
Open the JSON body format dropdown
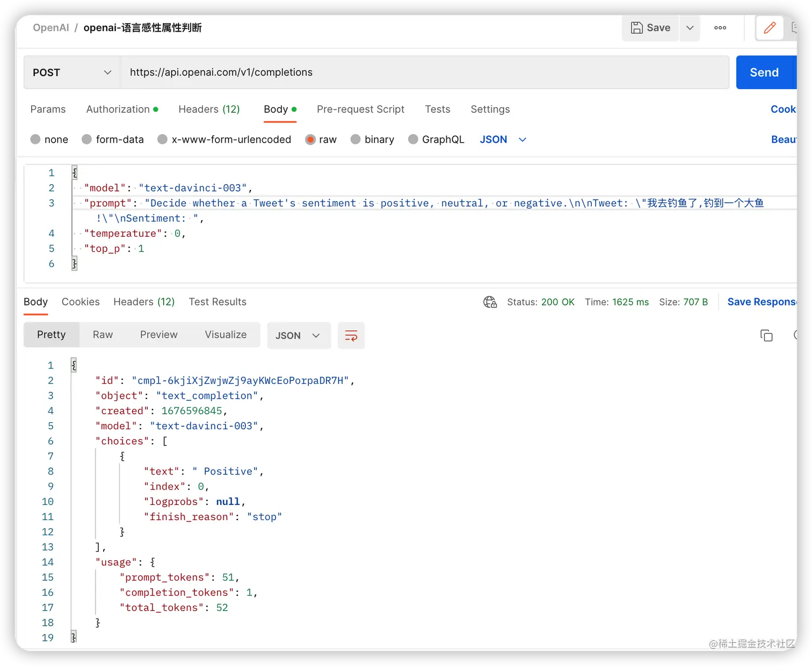(503, 140)
